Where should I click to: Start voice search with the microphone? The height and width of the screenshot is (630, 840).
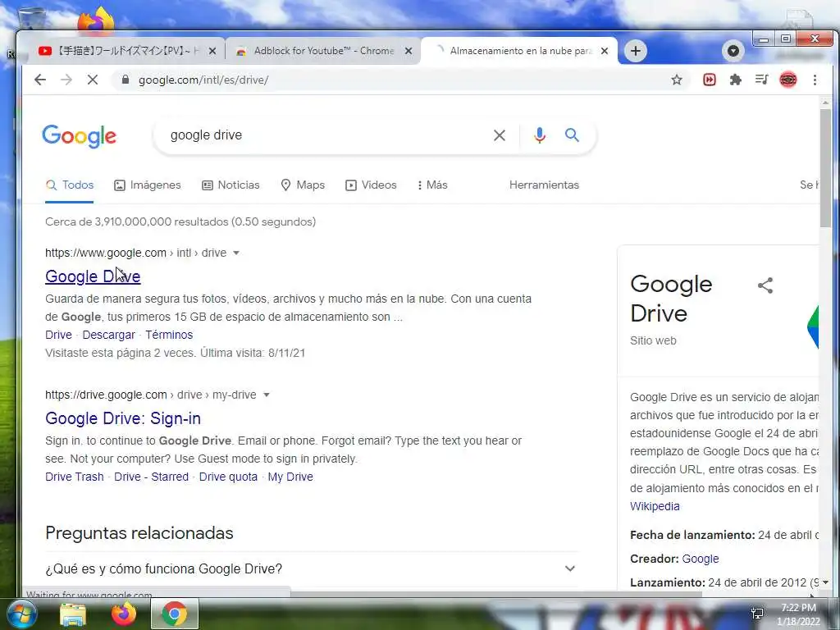pos(540,135)
